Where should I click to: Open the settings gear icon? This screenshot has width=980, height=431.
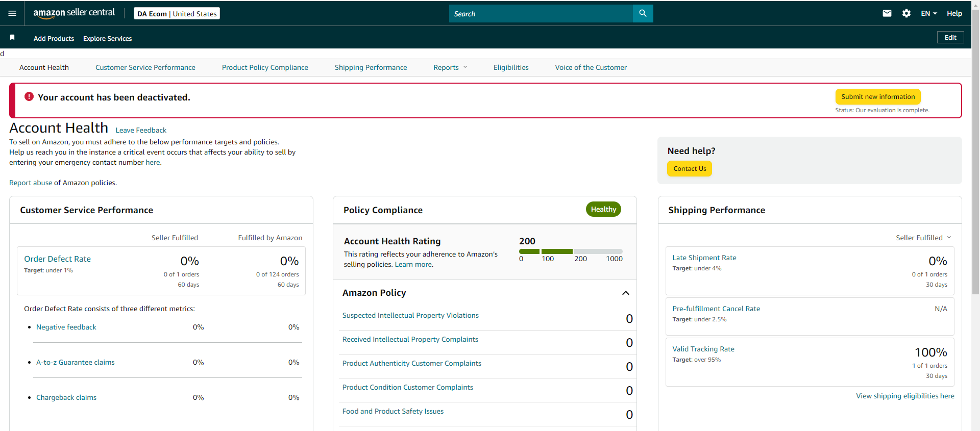pos(906,13)
